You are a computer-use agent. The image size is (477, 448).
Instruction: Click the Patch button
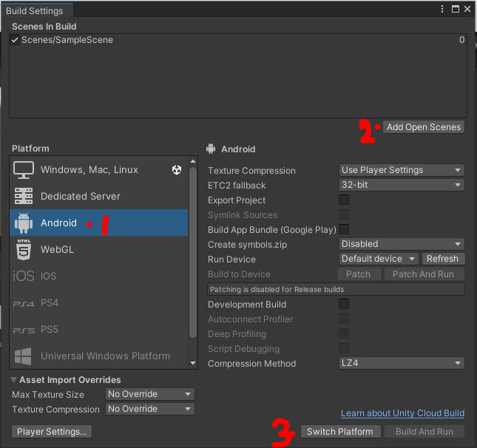point(359,274)
